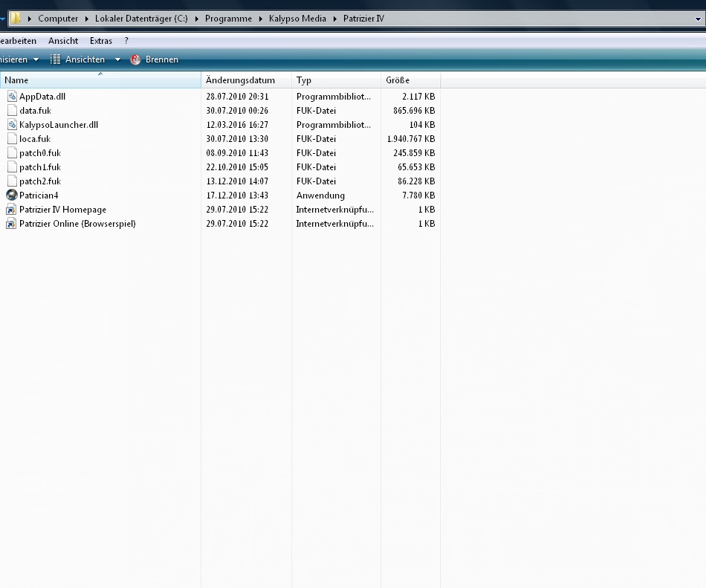Expand the Organisieren dropdown menu
Screen dimensions: 706x588
tap(36, 59)
